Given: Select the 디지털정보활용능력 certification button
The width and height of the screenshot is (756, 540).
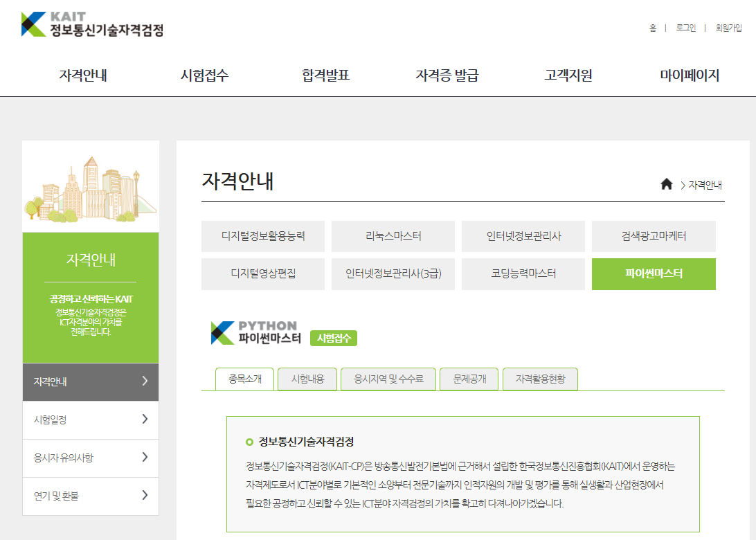Looking at the screenshot, I should click(x=263, y=236).
